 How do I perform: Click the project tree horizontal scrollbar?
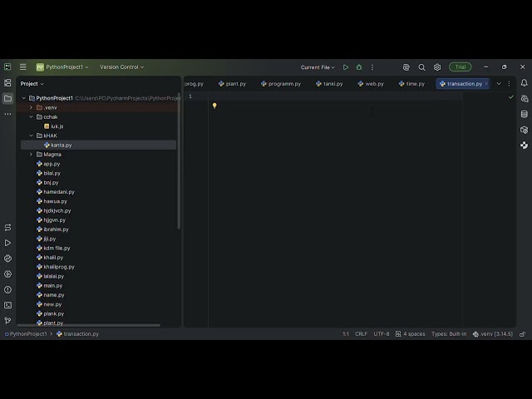point(88,325)
